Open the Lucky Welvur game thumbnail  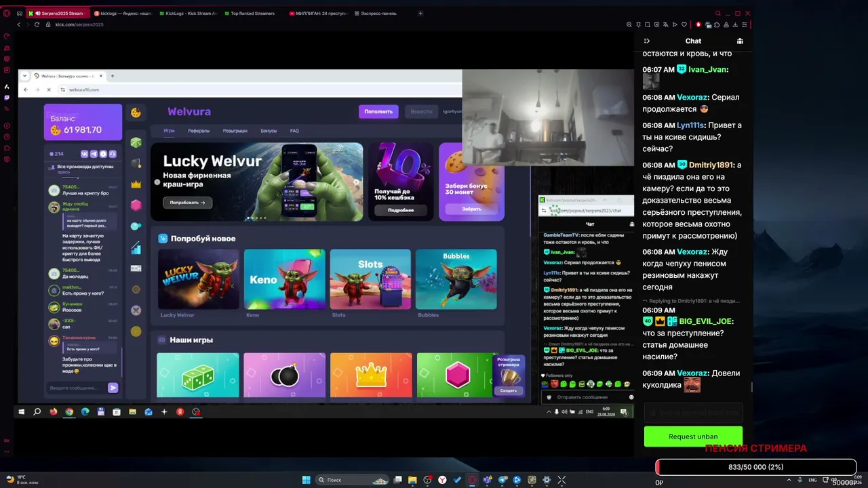pos(199,279)
